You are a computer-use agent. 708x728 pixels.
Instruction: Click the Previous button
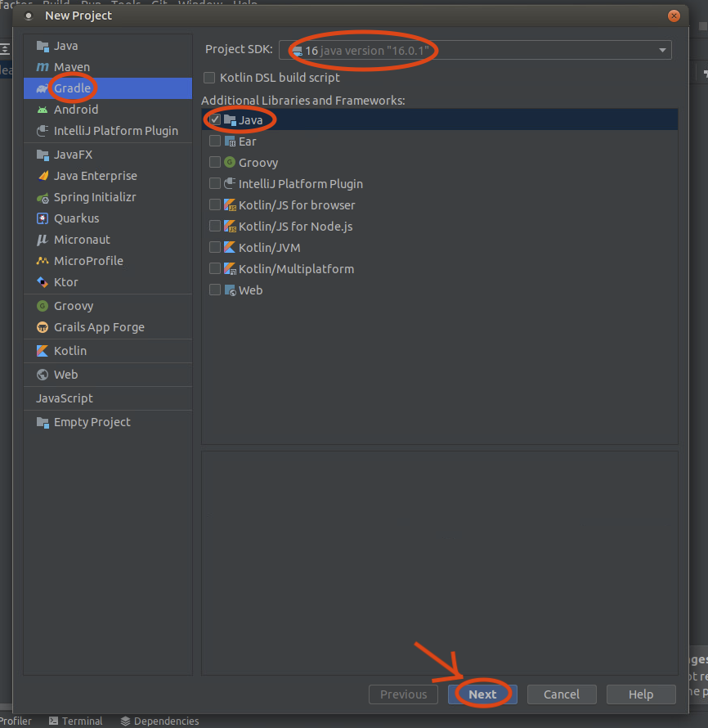click(403, 694)
